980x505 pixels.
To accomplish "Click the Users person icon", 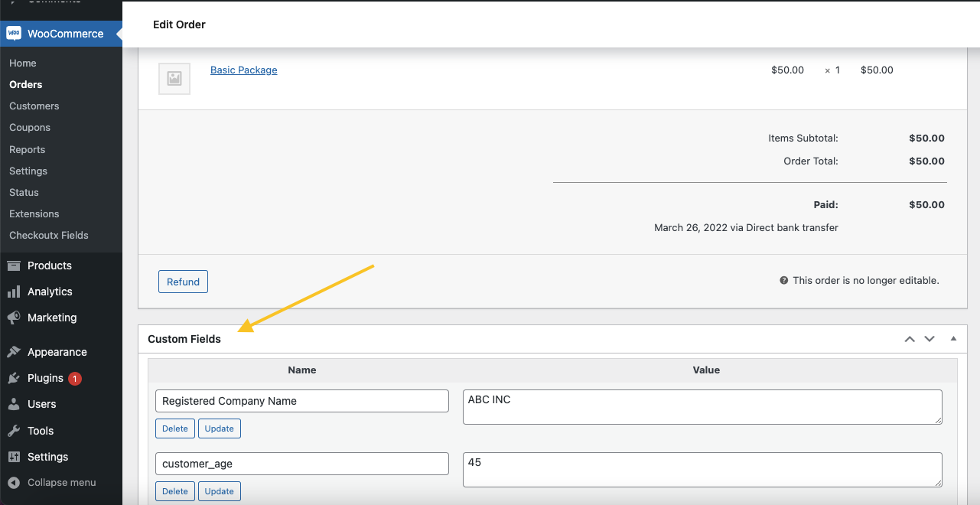I will click(14, 404).
